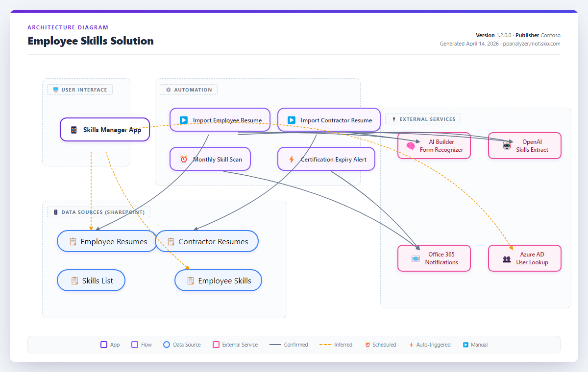Click the "ARCHITECTURE DIAGRAM" heading text
The image size is (588, 372).
pyautogui.click(x=68, y=27)
